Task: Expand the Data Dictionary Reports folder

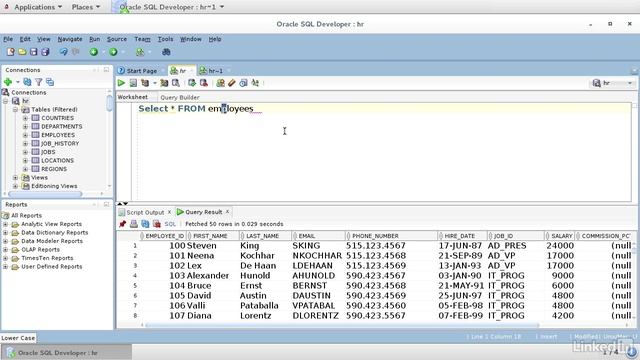Action: tap(5, 233)
